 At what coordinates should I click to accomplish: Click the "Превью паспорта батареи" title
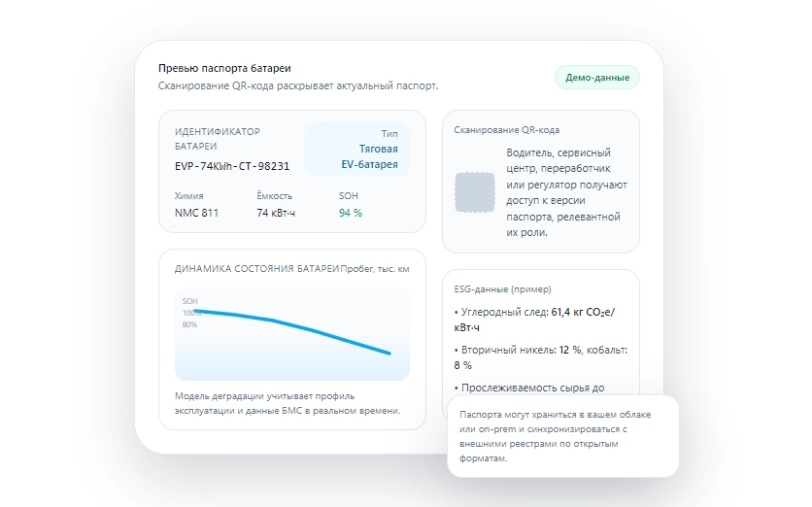point(224,68)
